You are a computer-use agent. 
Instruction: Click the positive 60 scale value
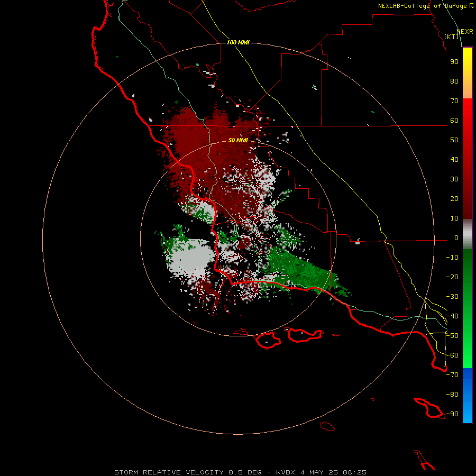coord(454,120)
